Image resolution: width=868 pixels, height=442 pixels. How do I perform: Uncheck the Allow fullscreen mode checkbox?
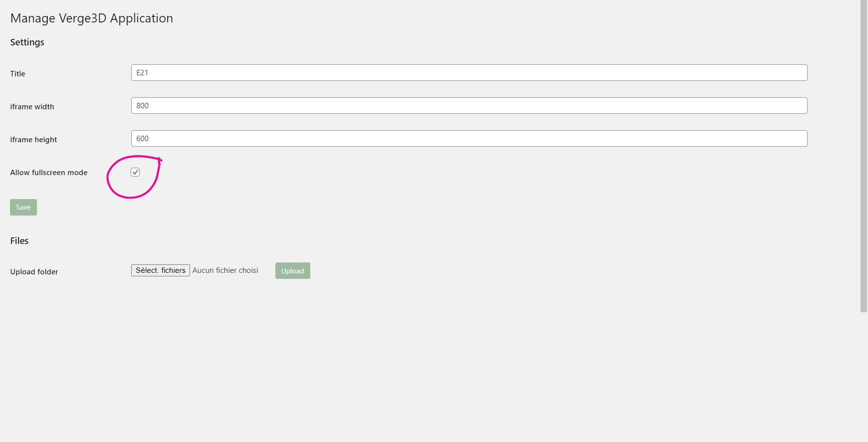point(135,172)
